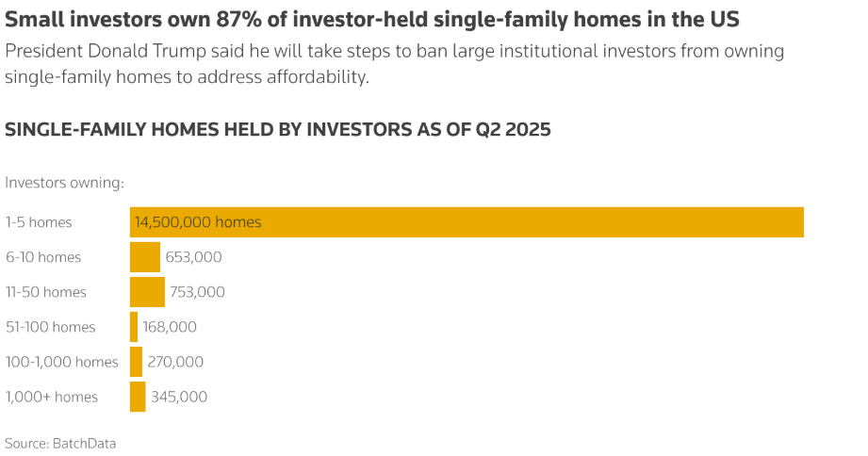Screen dimensions: 868x456
Task: Select the 6-10 homes bar
Action: [145, 257]
